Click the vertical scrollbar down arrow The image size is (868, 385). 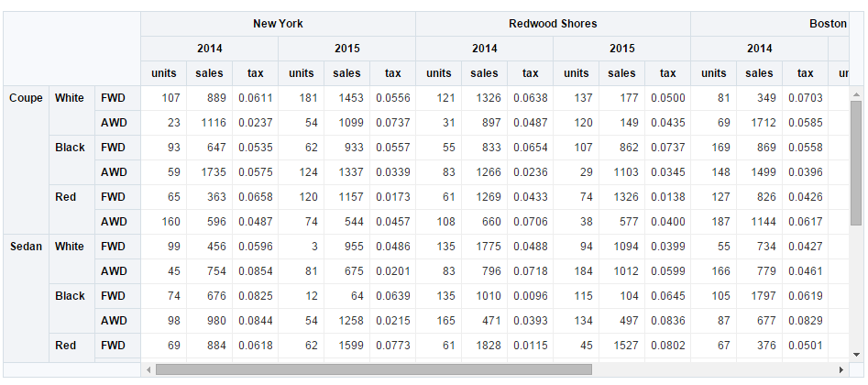(856, 355)
